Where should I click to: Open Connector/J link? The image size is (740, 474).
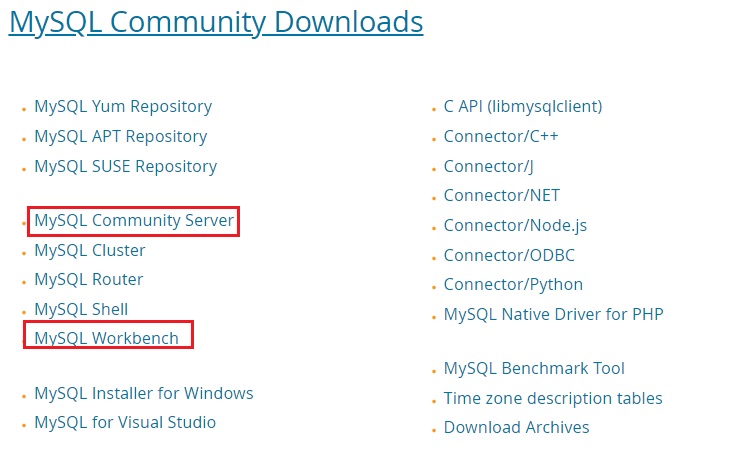click(488, 167)
